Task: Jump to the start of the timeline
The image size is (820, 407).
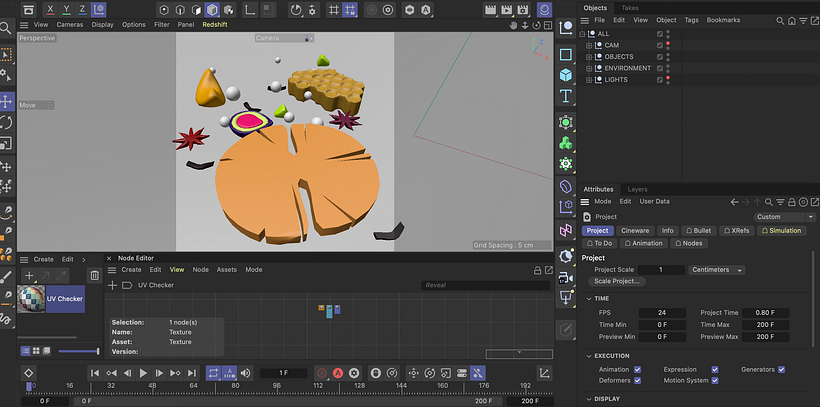Action: (95, 373)
